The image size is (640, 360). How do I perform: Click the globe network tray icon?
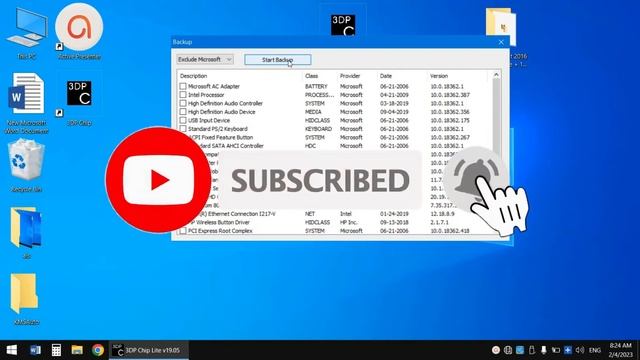coord(508,350)
